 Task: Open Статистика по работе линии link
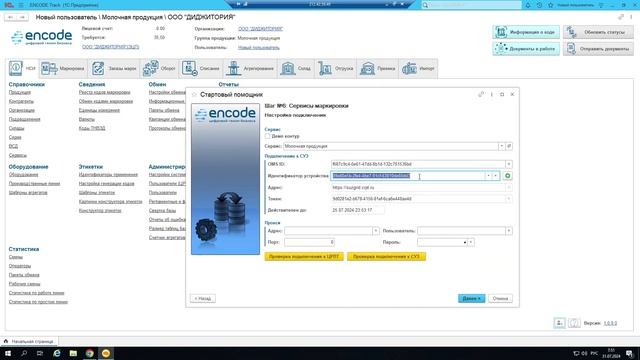point(36,293)
